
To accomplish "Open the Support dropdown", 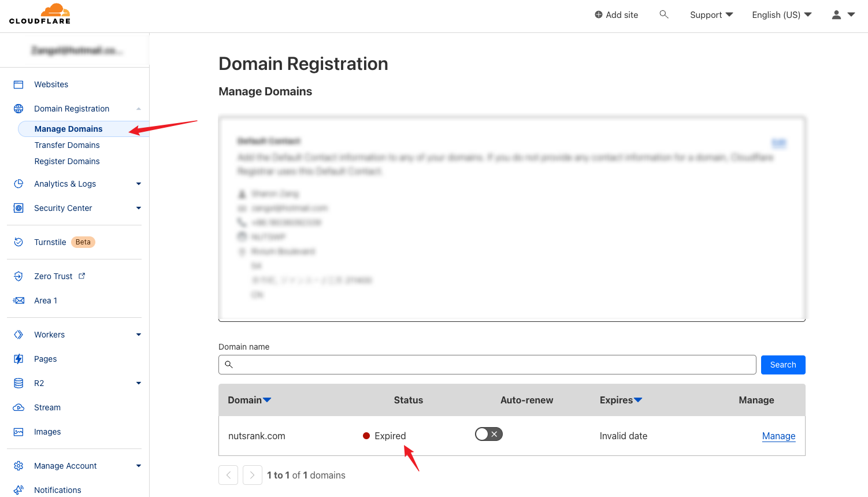I will click(711, 14).
